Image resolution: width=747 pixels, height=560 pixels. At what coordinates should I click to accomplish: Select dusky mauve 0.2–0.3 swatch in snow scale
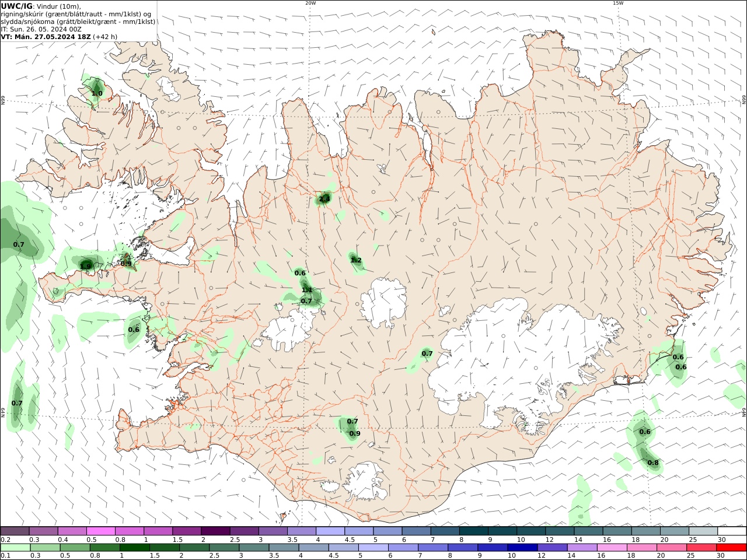pyautogui.click(x=15, y=531)
